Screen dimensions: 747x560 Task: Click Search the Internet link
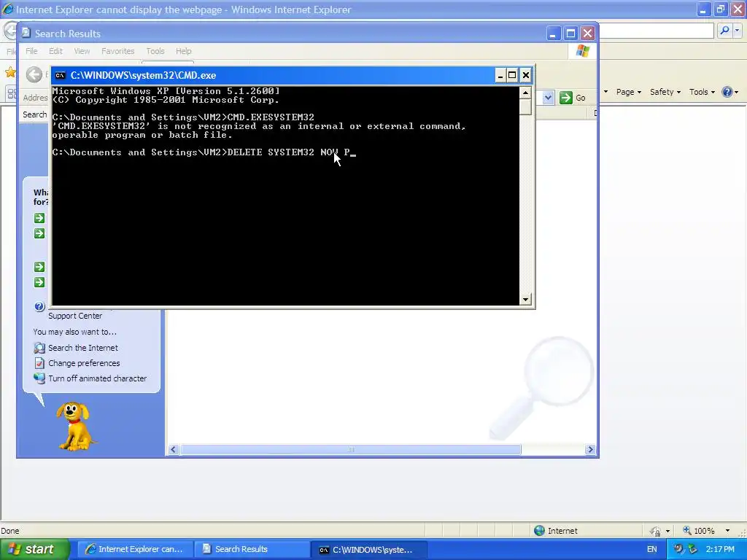click(x=83, y=348)
